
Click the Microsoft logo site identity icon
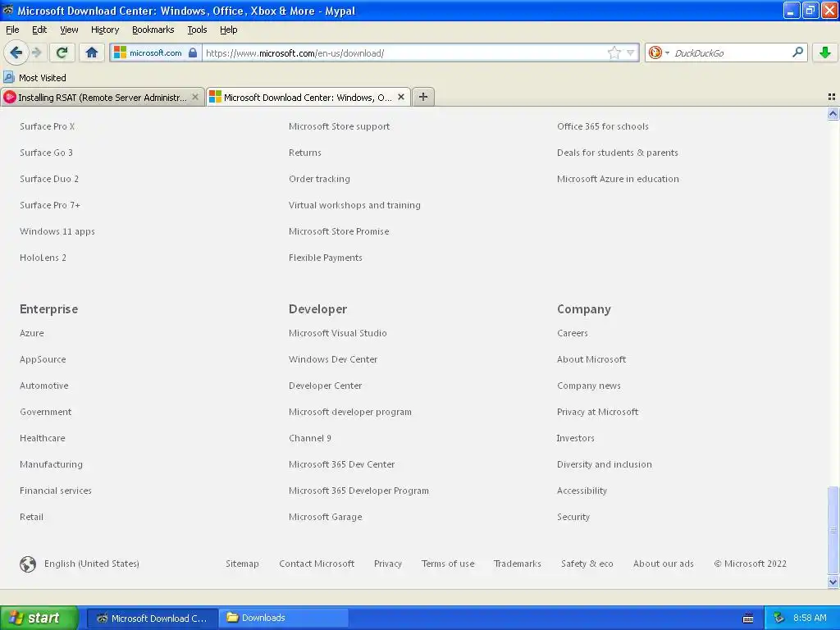pos(120,52)
